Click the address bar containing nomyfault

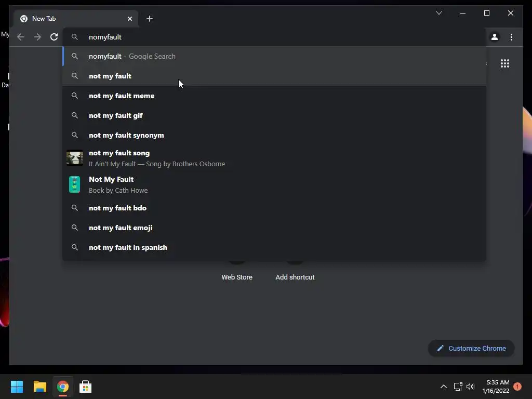[274, 37]
